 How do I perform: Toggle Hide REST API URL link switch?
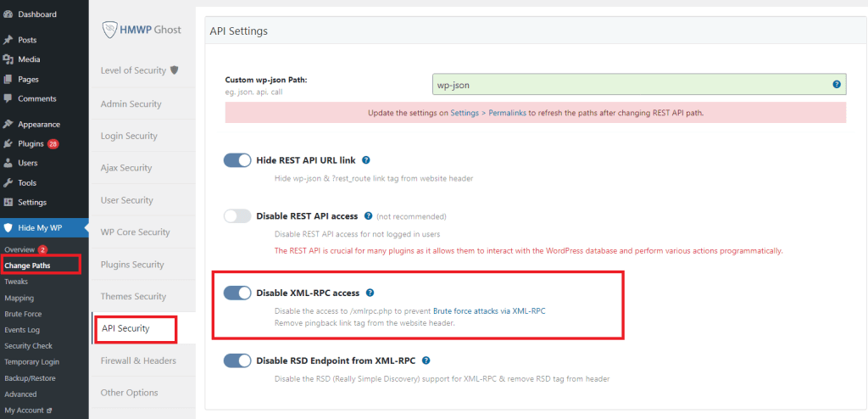pos(237,159)
